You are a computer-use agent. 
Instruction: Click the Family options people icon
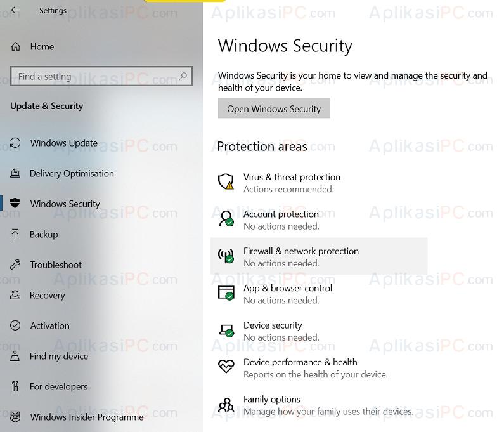pyautogui.click(x=226, y=405)
